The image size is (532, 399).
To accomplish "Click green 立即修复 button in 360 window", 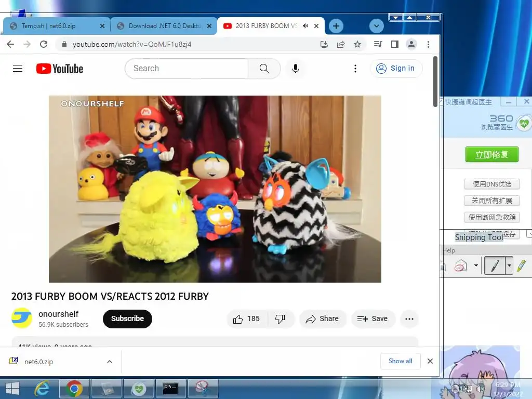I will (491, 154).
